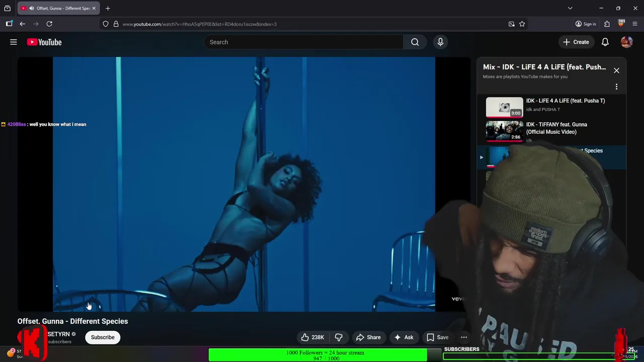Screen dimensions: 644x362
Task: Subscribe to the channel
Action: click(x=103, y=337)
